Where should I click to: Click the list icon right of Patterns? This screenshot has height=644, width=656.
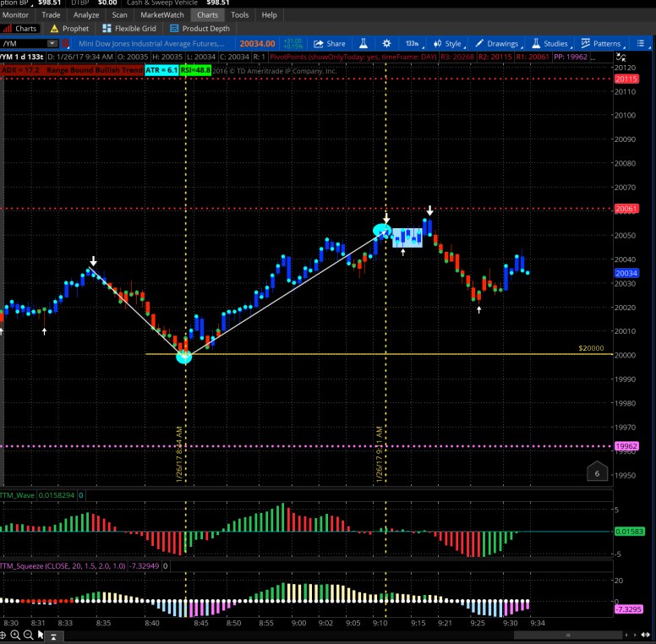638,43
